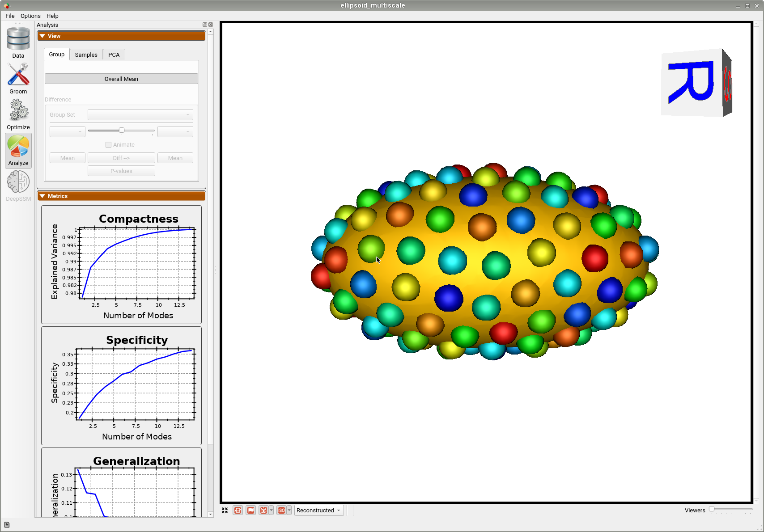
Task: Open the DeepSSM module
Action: point(18,186)
